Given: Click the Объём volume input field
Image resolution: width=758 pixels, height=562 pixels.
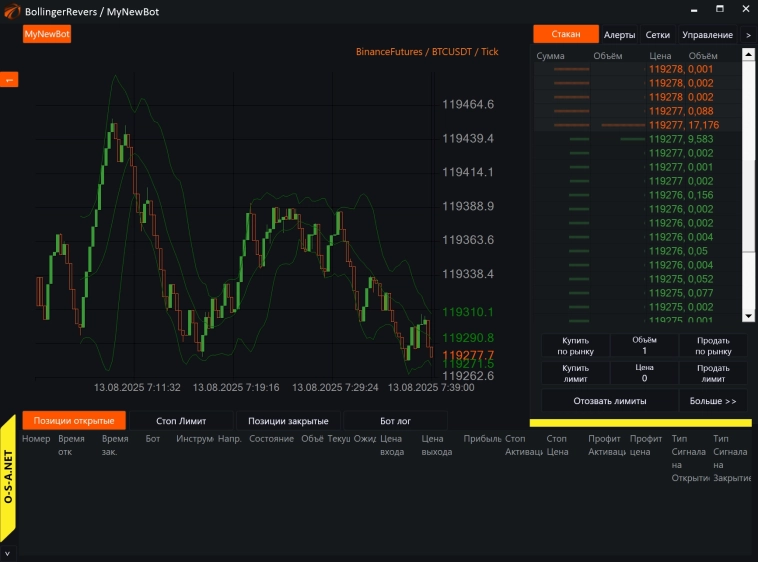Looking at the screenshot, I should [x=644, y=351].
